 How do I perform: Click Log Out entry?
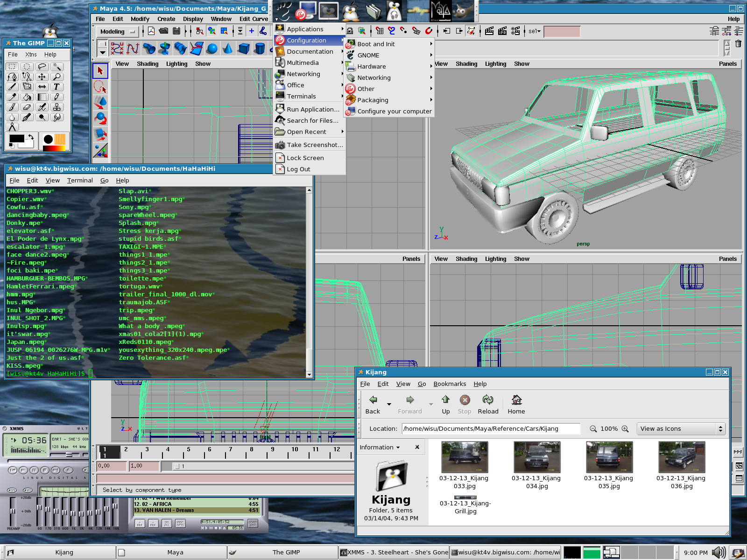(x=310, y=169)
